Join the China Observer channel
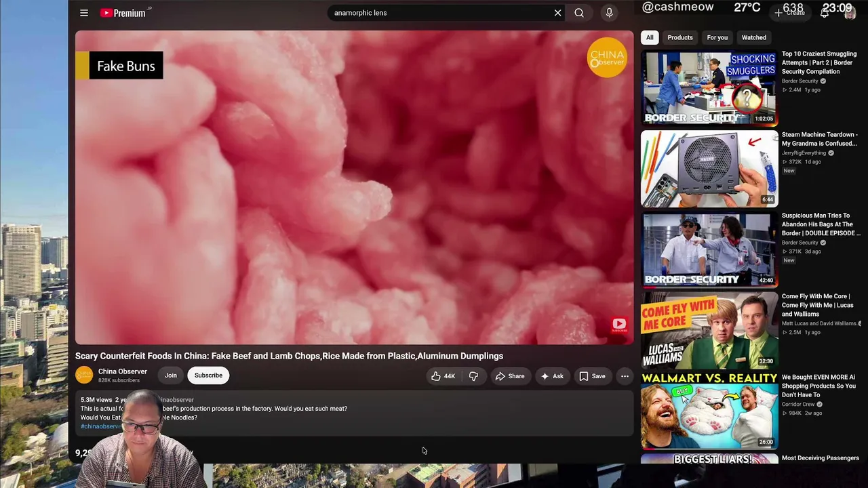Viewport: 868px width, 488px height. pos(171,375)
